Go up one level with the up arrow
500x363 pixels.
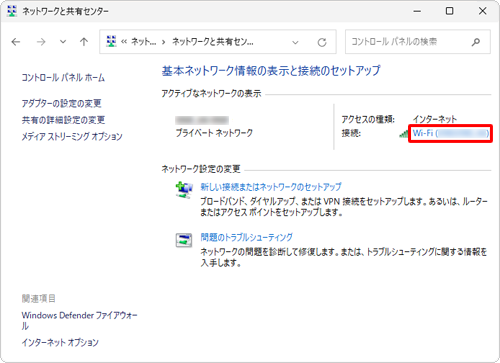[84, 42]
